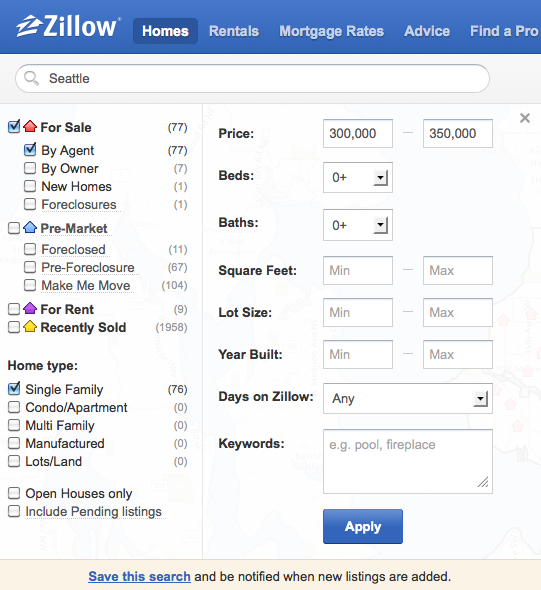Click the Make Me Move count (104)
Viewport: 541px width, 590px height.
pos(174,285)
